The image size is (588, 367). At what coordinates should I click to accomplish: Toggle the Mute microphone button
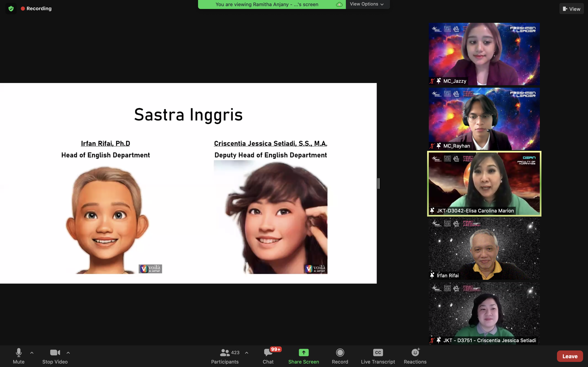tap(19, 353)
